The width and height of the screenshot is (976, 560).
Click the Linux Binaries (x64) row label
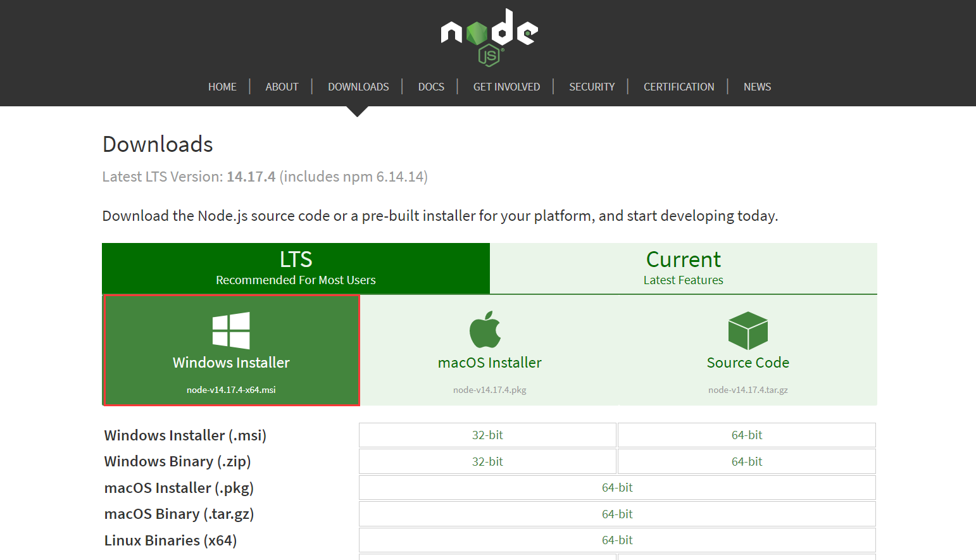(171, 540)
